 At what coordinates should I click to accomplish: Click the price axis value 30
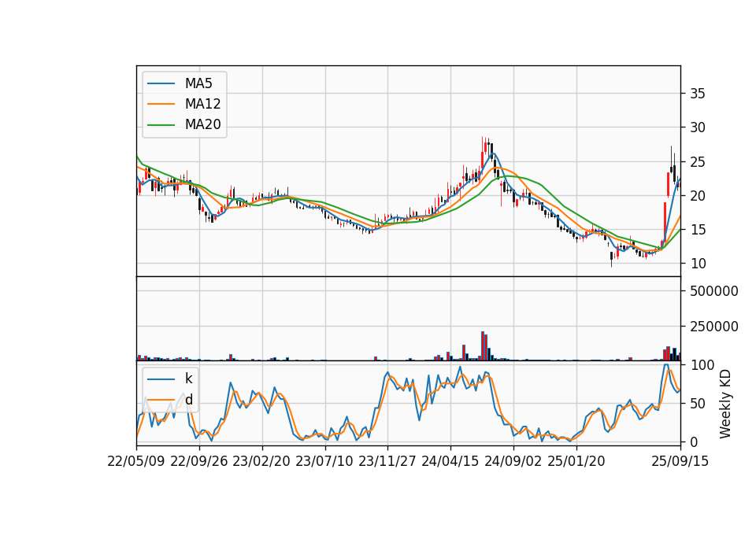coord(698,127)
